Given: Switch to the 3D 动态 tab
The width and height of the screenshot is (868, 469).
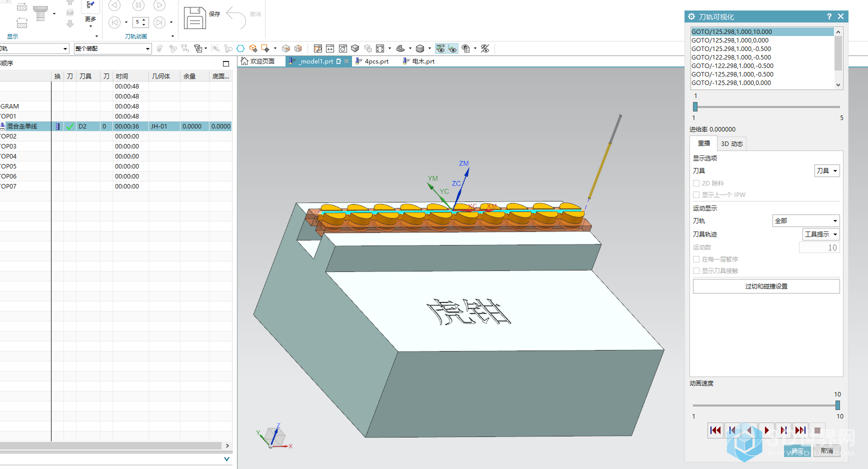Looking at the screenshot, I should (731, 143).
